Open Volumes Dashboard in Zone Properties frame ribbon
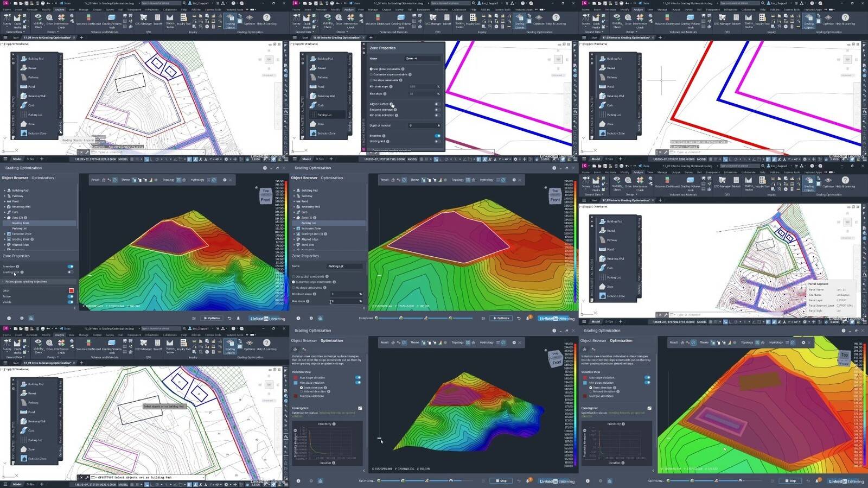868x488 pixels. (377, 20)
